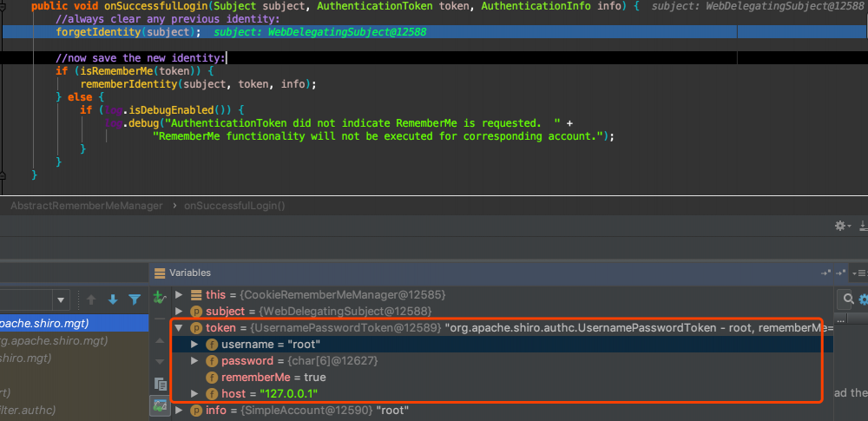Expand the 'info' SimpleAccount node
Viewport: 868px width, 421px height.
pos(178,411)
